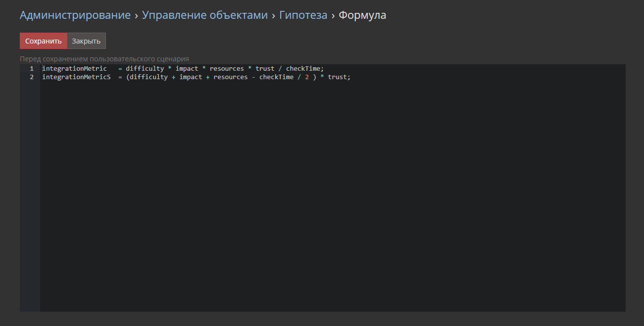Place cursor on integrationMetricS in line 2

(76, 77)
